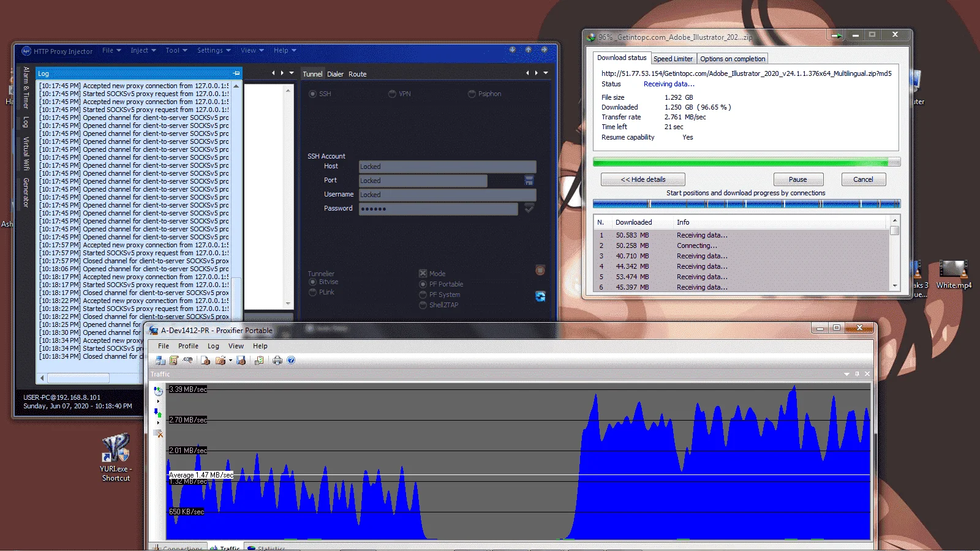
Task: Click Save Profile disk icon in Proxifier
Action: pyautogui.click(x=241, y=360)
